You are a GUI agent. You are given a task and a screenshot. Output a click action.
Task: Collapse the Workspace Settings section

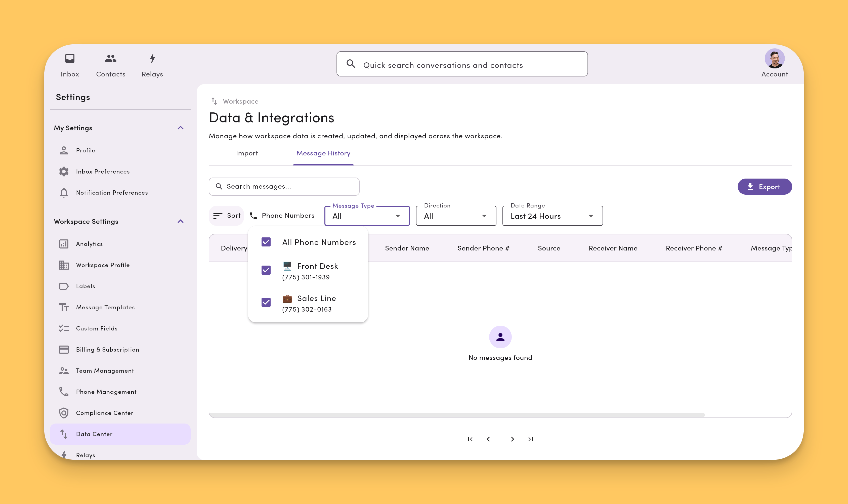coord(181,221)
